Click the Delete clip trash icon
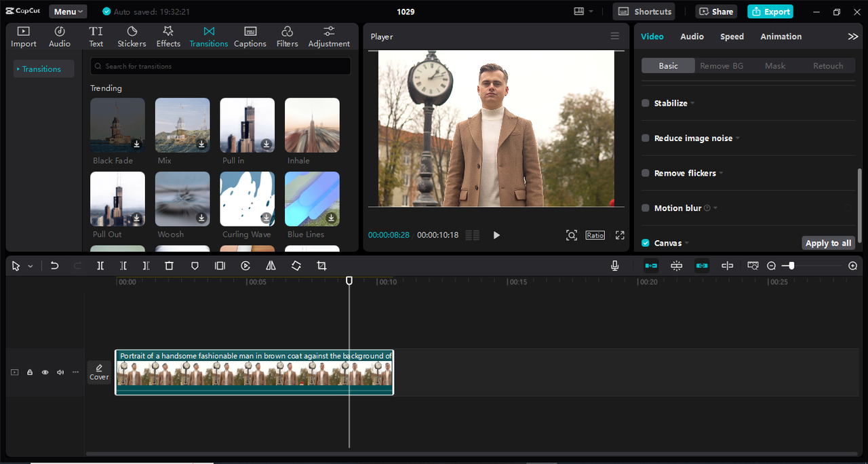The width and height of the screenshot is (868, 464). pyautogui.click(x=170, y=266)
